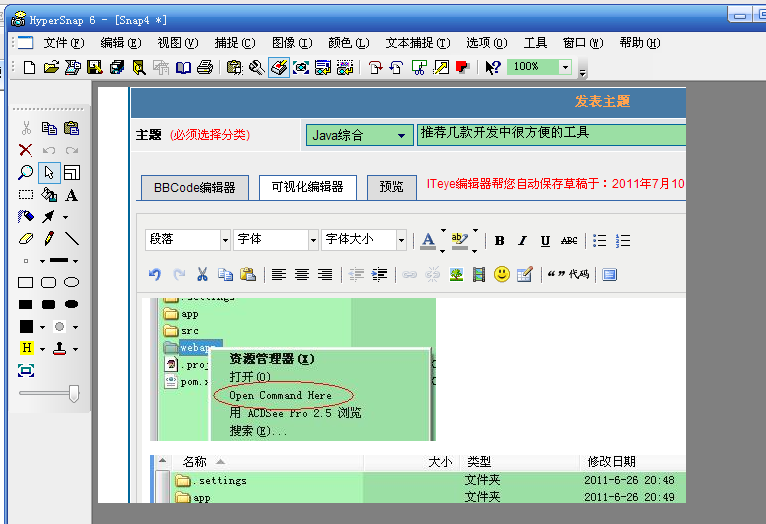This screenshot has height=524, width=766.
Task: Click the numbered list icon
Action: point(623,241)
